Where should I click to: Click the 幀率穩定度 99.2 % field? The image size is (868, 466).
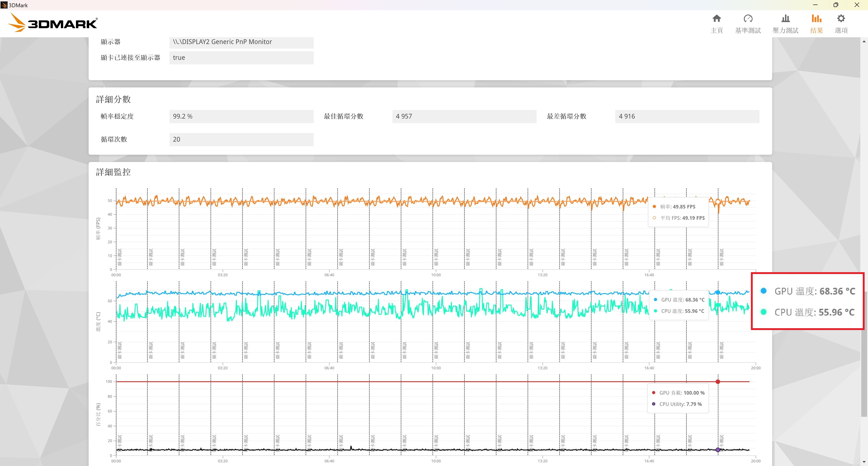coord(241,117)
